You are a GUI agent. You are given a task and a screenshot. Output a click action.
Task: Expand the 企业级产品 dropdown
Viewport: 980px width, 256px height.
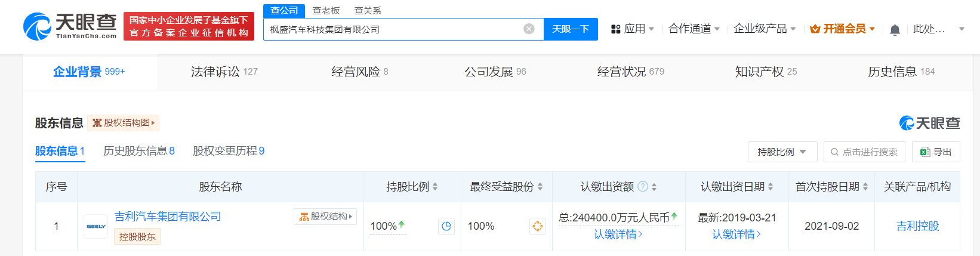coord(765,29)
